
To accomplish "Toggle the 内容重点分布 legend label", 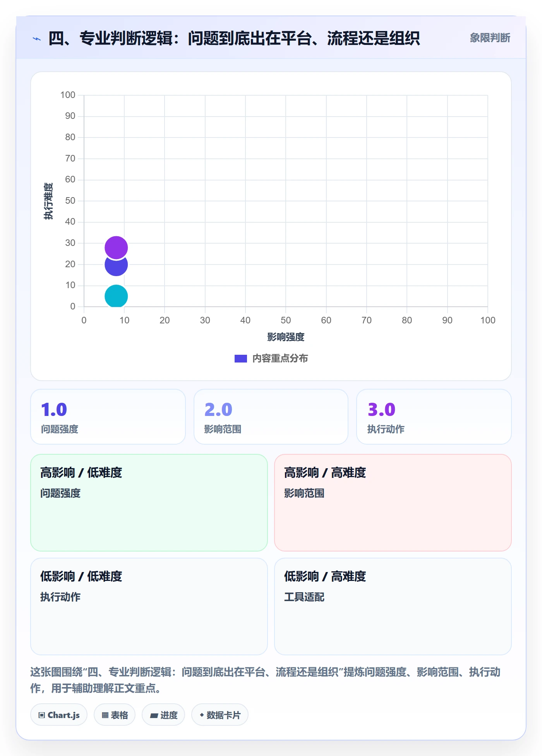I will coord(280,359).
